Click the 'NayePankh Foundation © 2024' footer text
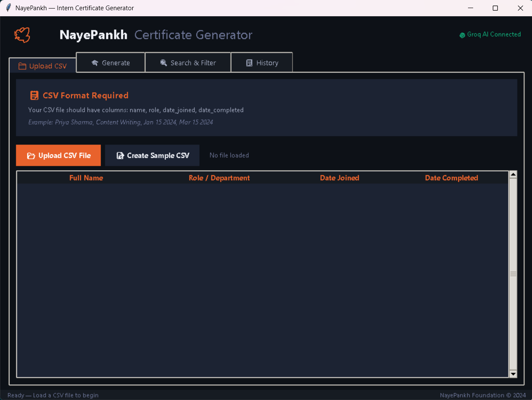 pyautogui.click(x=483, y=395)
